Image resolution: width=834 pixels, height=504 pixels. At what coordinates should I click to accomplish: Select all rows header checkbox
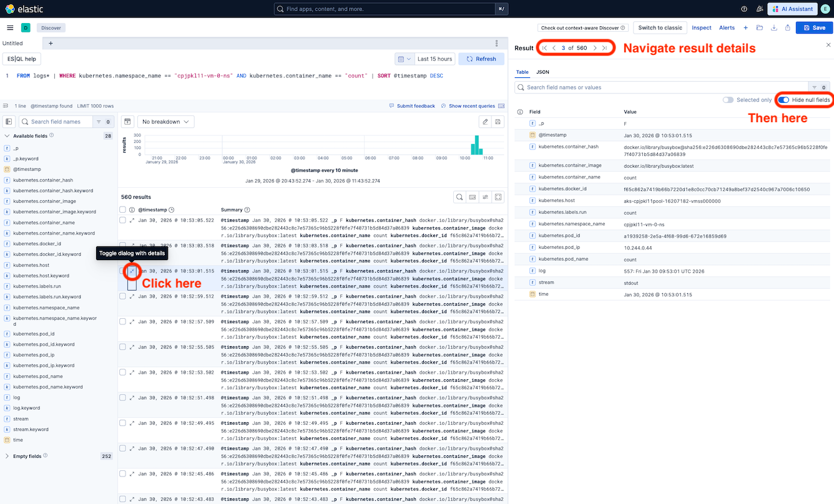(x=123, y=210)
